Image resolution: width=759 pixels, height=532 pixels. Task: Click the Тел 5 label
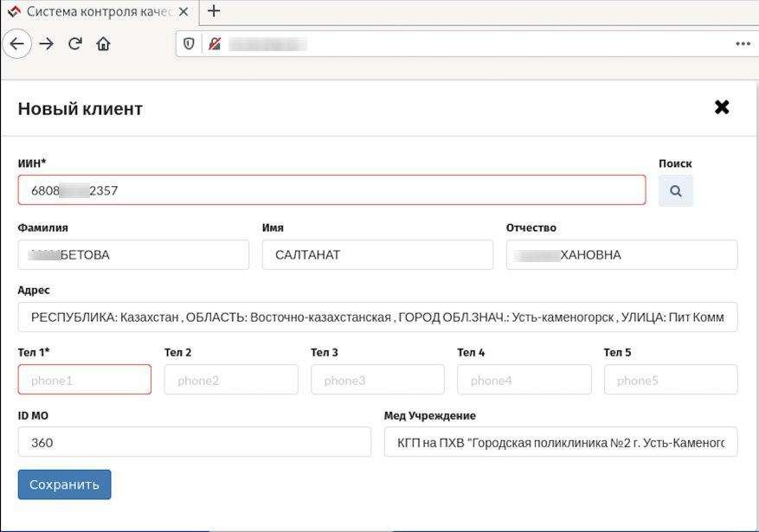pyautogui.click(x=618, y=352)
